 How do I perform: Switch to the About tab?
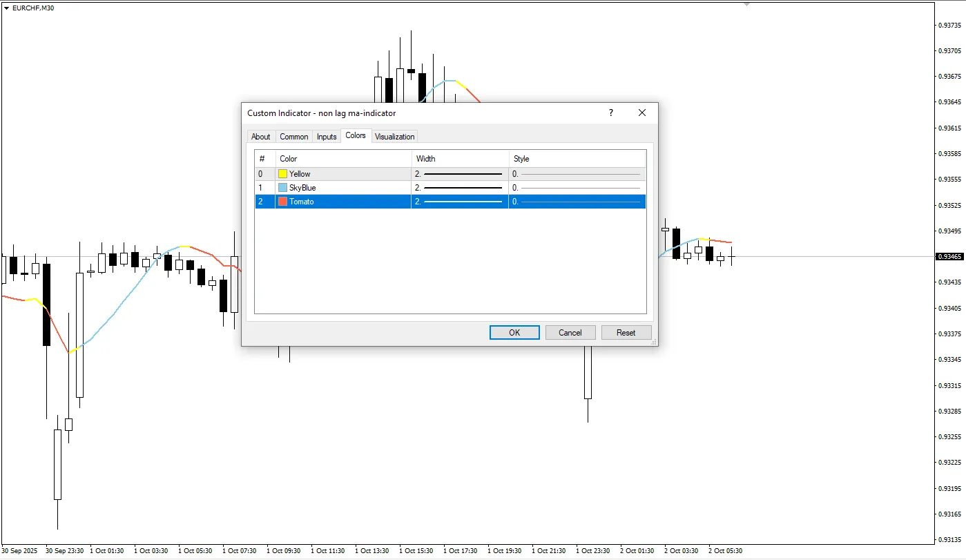click(261, 137)
